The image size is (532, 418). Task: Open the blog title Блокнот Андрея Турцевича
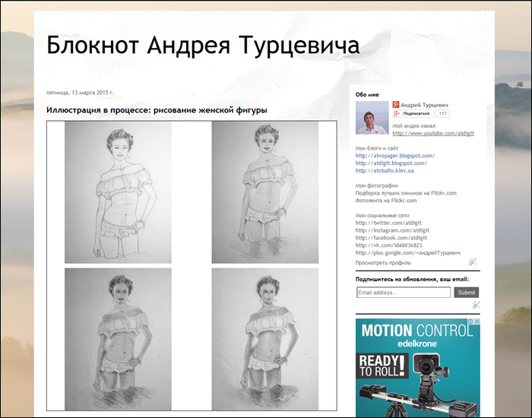coord(203,46)
